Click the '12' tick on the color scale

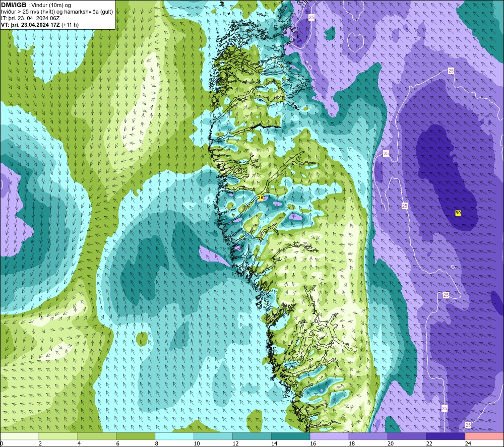235,443
